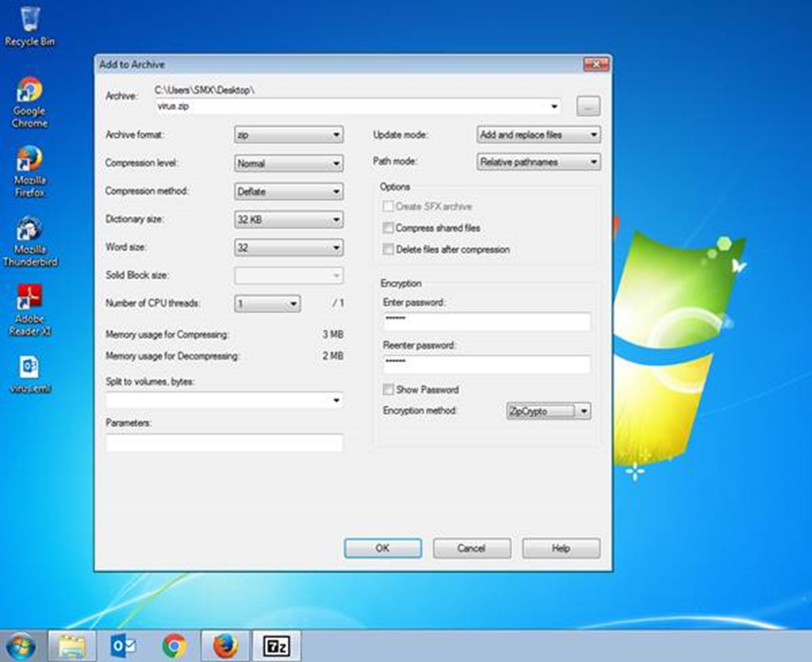Click the Adobe Reader XI desktop shortcut

[x=30, y=309]
